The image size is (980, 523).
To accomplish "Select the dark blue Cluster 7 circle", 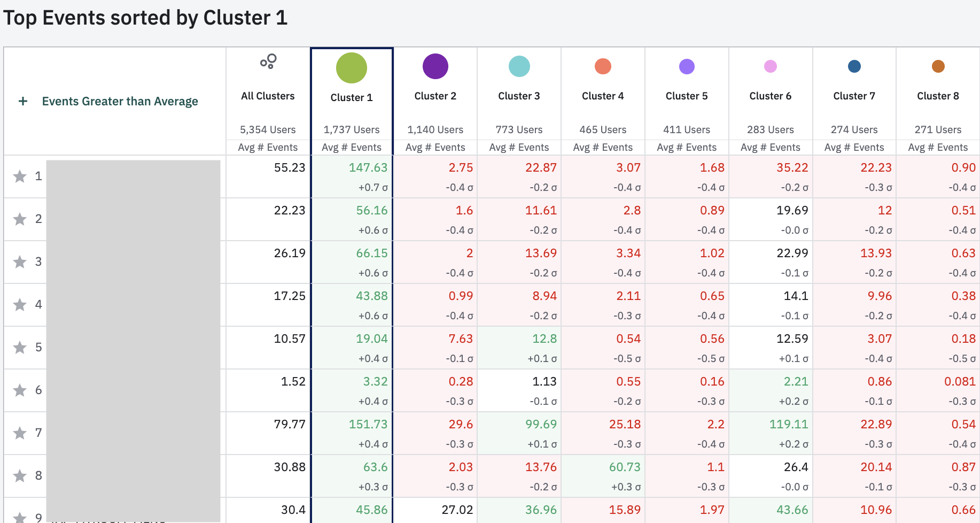I will point(854,66).
